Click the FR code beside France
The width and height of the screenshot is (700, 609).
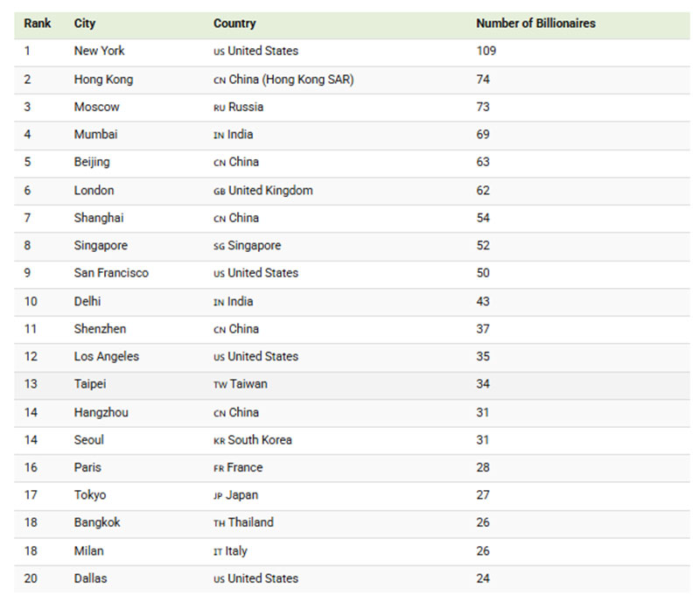[219, 468]
